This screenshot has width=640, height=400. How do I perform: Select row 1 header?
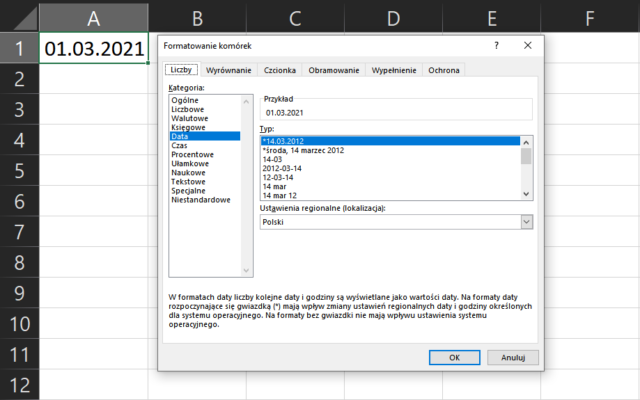pyautogui.click(x=19, y=48)
